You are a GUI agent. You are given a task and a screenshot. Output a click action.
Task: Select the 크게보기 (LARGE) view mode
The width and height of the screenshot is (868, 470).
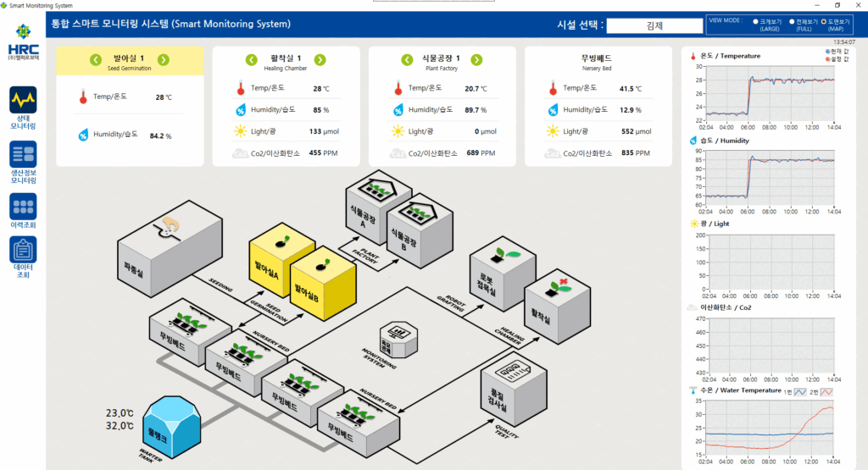(755, 23)
